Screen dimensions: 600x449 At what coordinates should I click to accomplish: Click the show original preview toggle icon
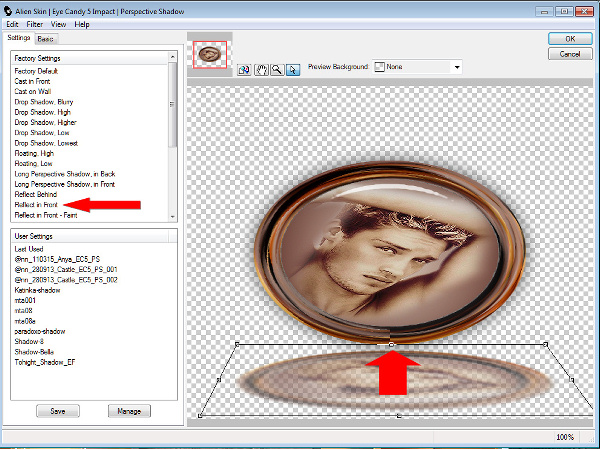(x=244, y=69)
